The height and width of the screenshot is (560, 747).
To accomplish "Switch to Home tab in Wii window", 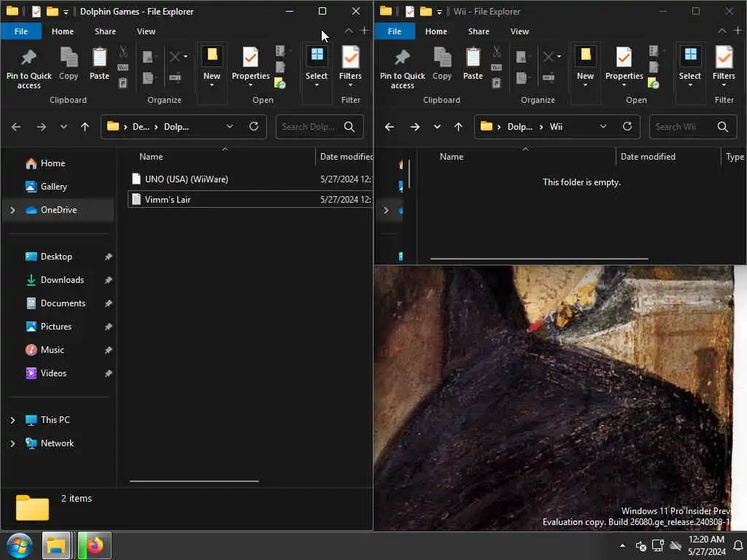I will 436,31.
